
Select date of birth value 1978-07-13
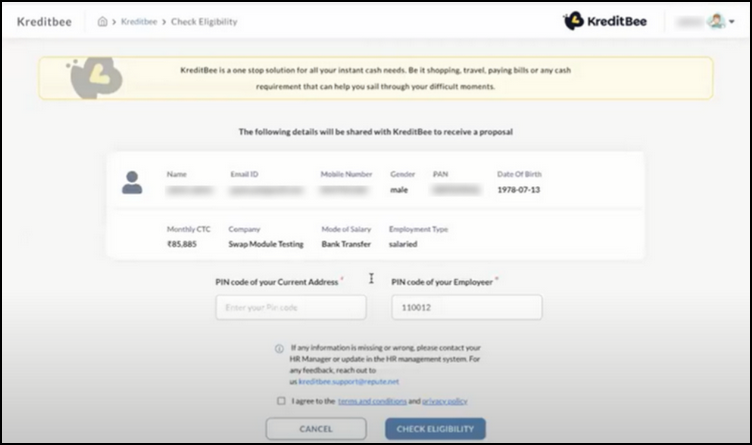[518, 190]
